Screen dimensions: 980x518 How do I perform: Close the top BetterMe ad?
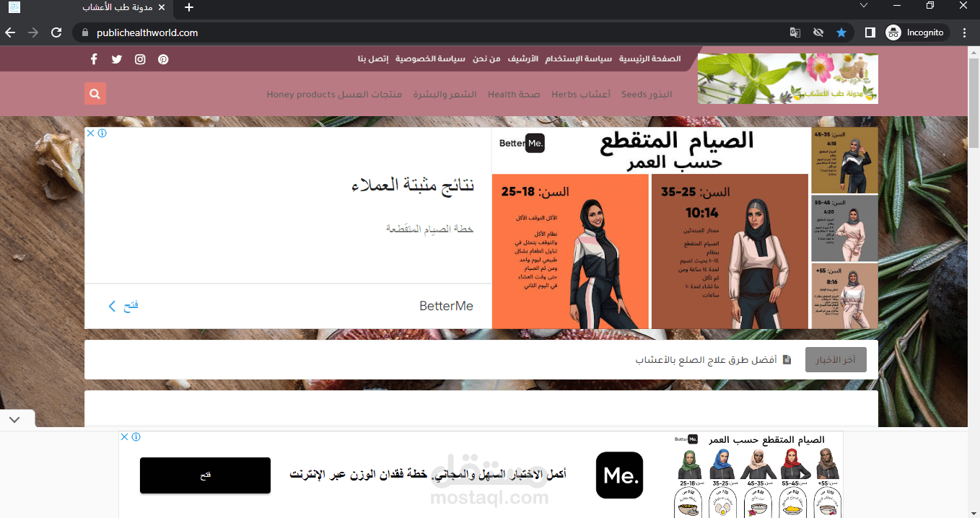[90, 133]
